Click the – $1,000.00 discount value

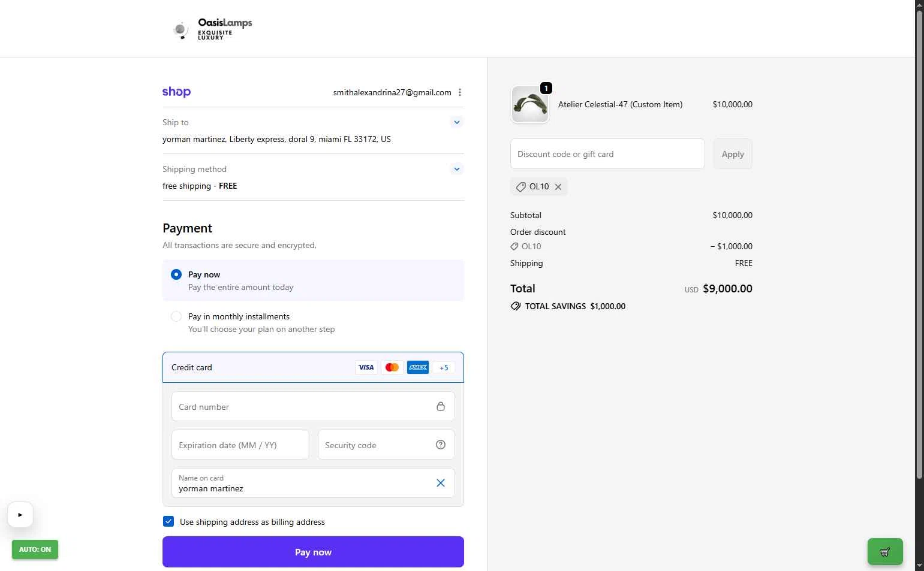click(x=732, y=246)
